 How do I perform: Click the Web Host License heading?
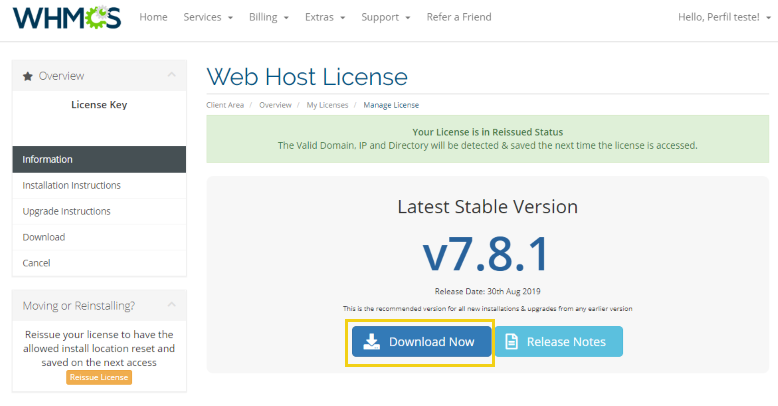tap(307, 77)
